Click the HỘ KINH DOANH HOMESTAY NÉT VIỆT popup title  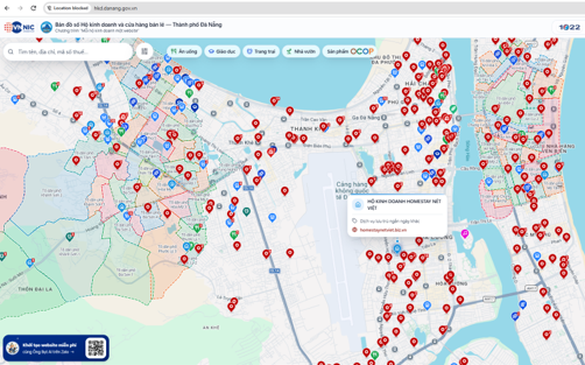click(404, 204)
